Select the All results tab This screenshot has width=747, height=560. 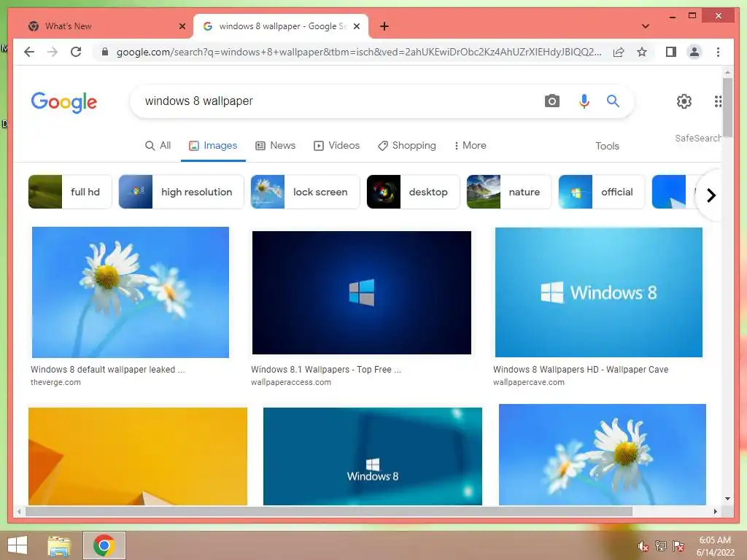(158, 145)
